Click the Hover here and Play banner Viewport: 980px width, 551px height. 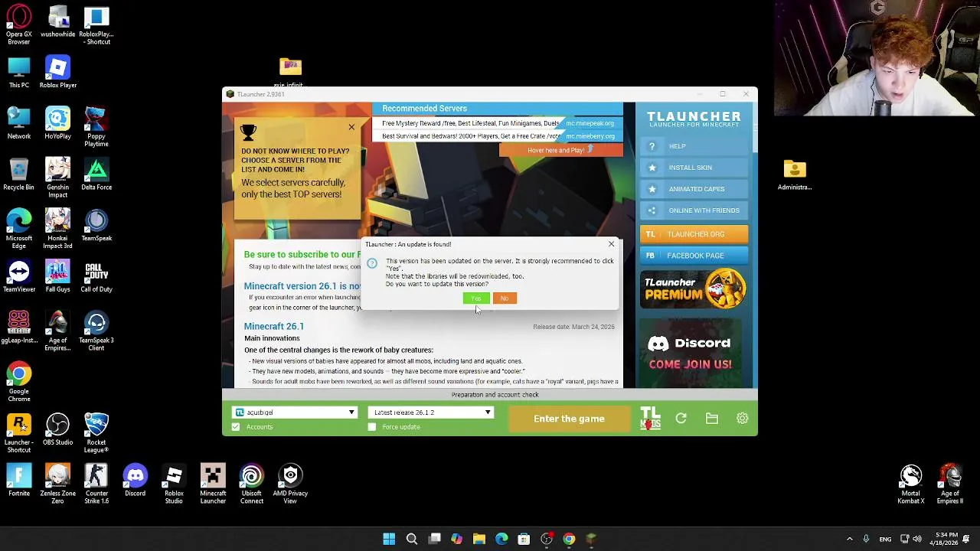point(561,150)
